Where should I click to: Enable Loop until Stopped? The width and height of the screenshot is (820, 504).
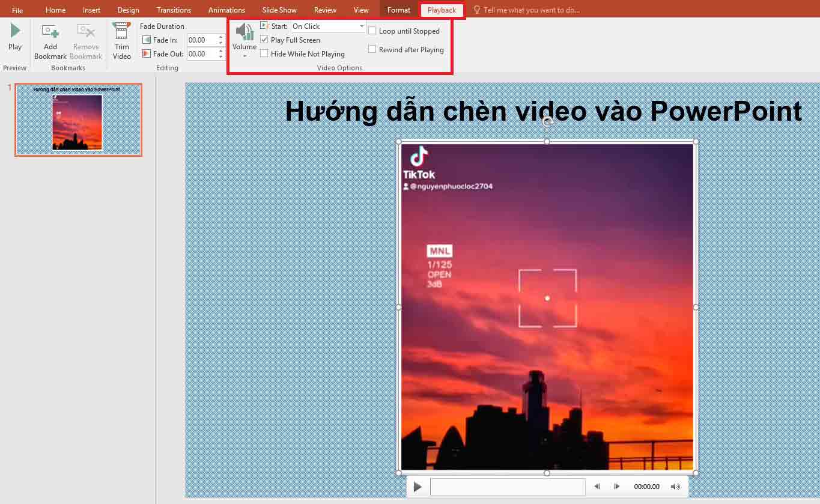(371, 31)
